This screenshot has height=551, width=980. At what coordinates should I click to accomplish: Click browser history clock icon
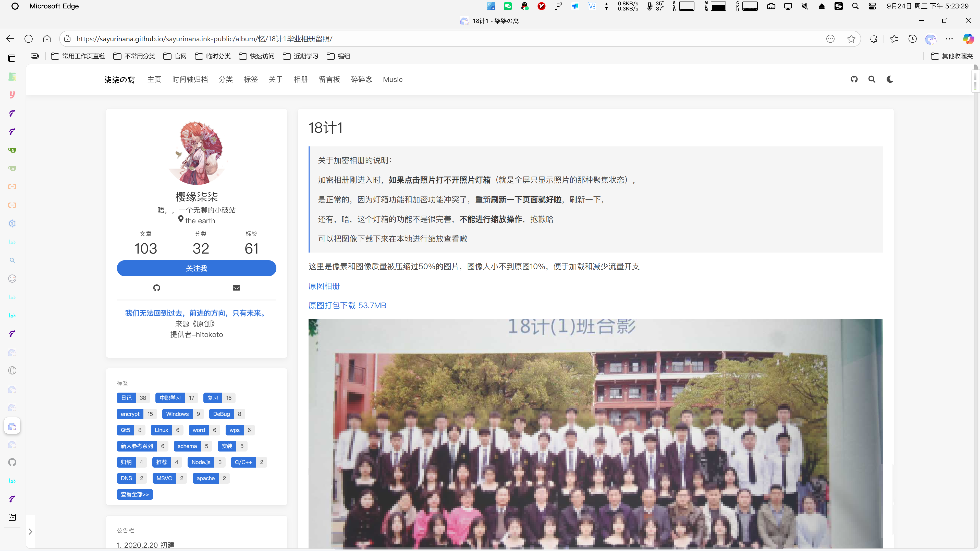[912, 39]
